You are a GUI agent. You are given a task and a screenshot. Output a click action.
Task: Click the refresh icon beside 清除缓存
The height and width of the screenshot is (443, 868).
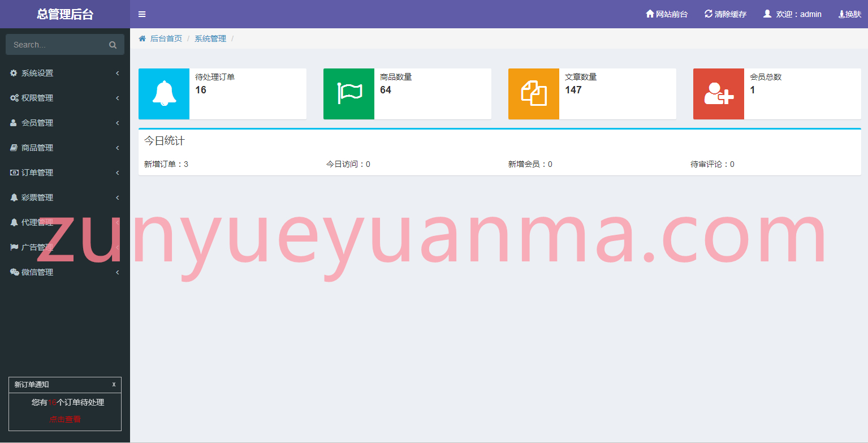pyautogui.click(x=709, y=14)
